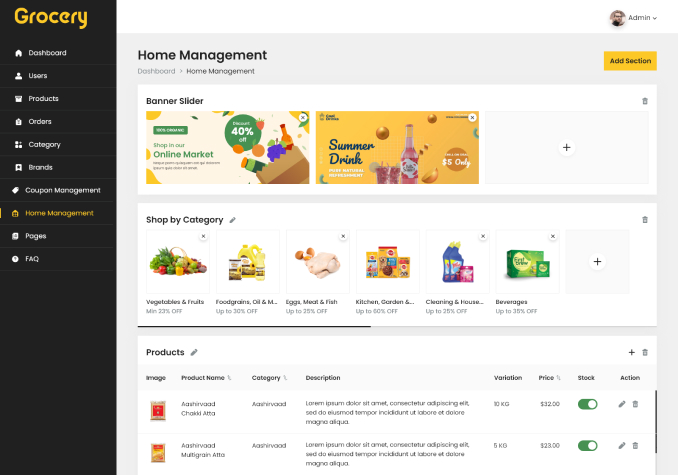The image size is (678, 475).
Task: Toggle stock for Aashirvaad Chakki Atta
Action: coord(588,404)
